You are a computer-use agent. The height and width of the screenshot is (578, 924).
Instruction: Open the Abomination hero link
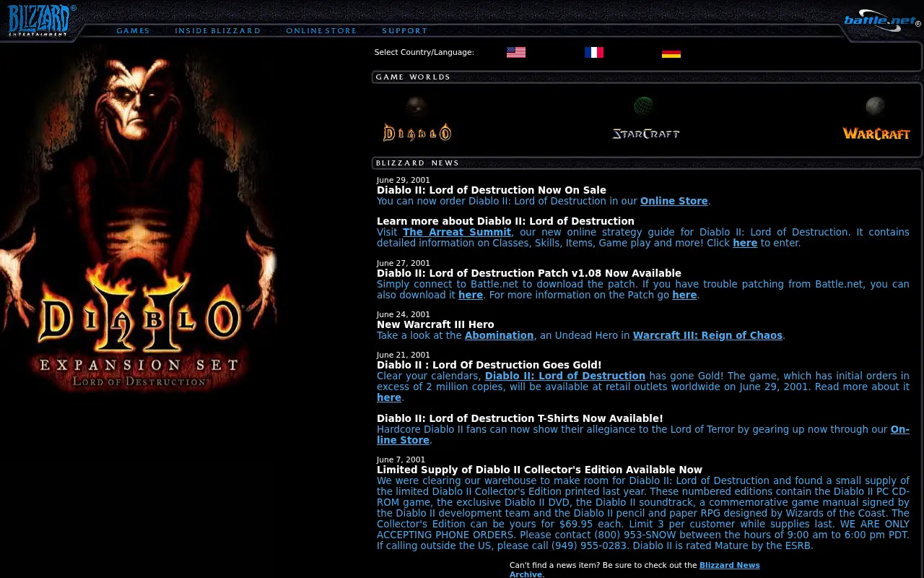(x=499, y=336)
